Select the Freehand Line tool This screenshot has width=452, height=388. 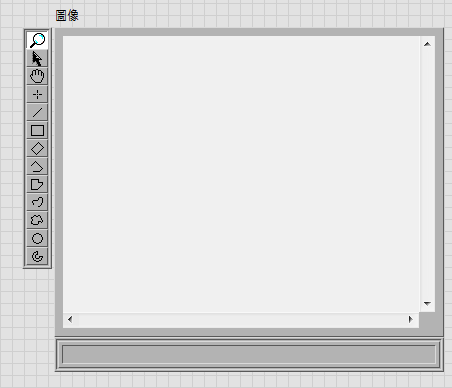coord(37,202)
